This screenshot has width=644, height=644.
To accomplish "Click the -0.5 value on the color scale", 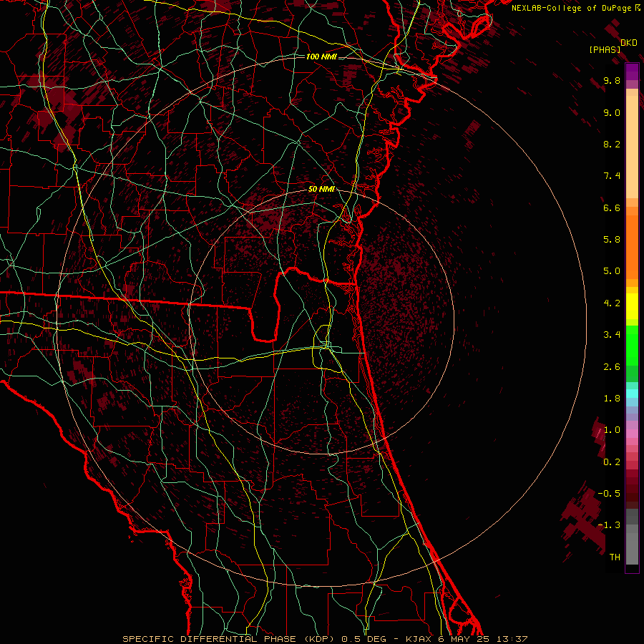I will [x=609, y=494].
